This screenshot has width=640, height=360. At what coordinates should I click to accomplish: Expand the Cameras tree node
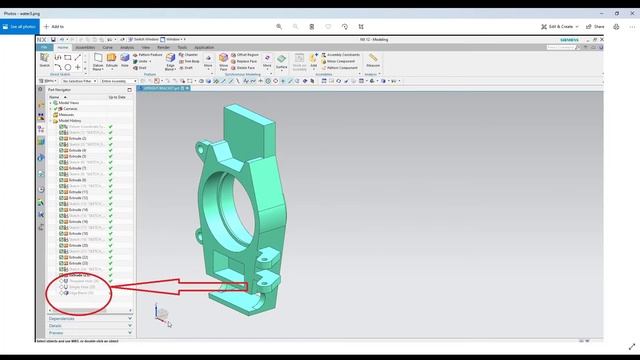coord(51,109)
